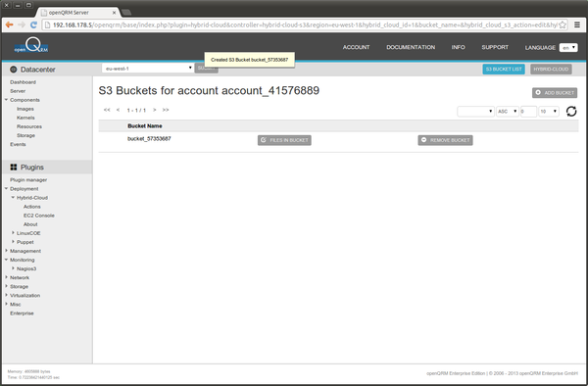
Task: Click REMOVE BUCKET for bucket_57353687
Action: pos(445,140)
